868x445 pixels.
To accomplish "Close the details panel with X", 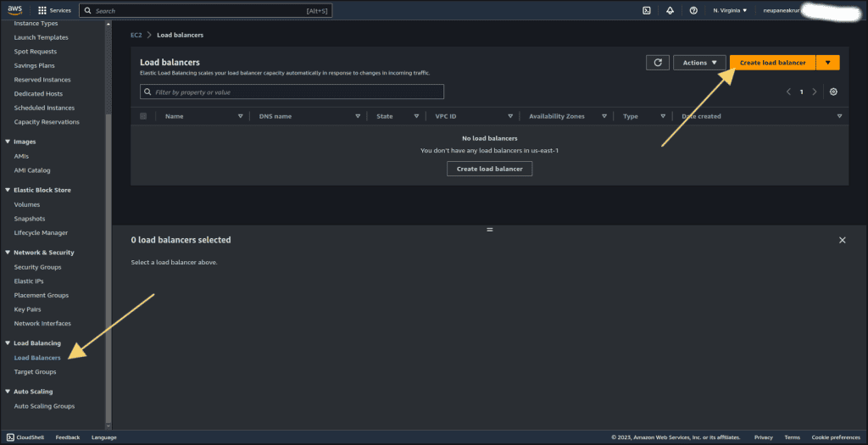I will (842, 240).
